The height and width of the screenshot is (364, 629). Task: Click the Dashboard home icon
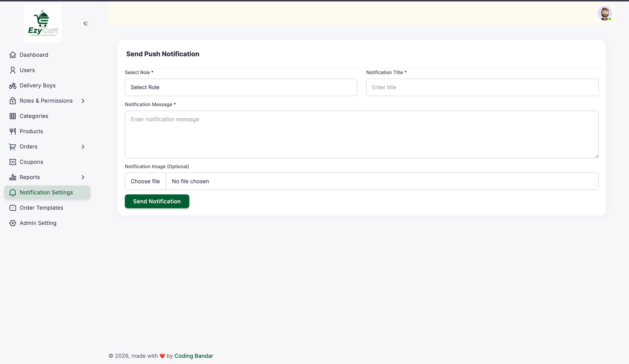point(13,55)
